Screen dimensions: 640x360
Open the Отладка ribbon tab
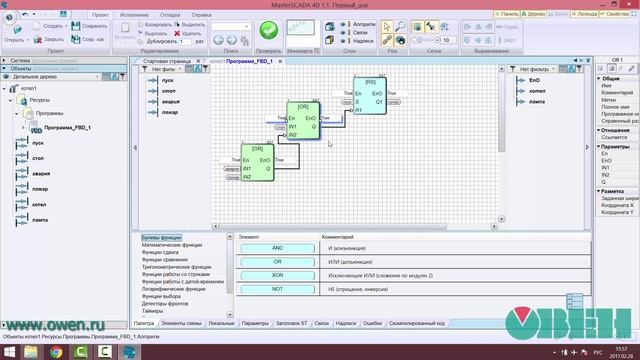(170, 15)
